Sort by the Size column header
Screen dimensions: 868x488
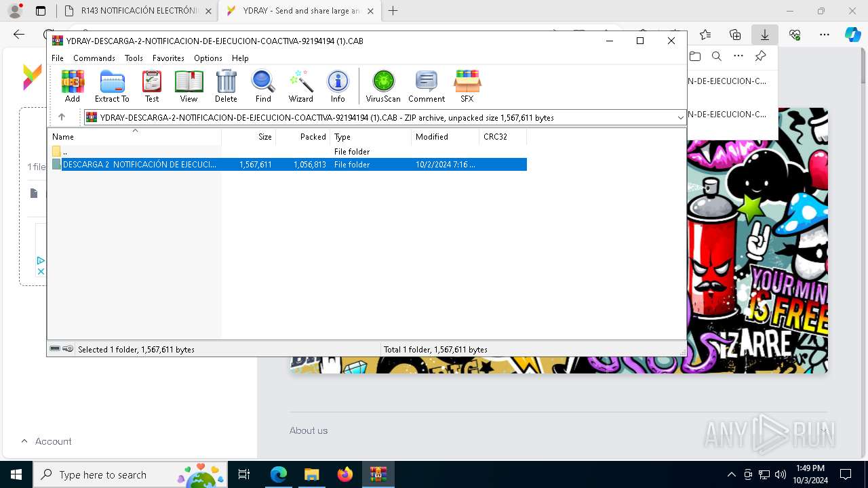[x=249, y=137]
